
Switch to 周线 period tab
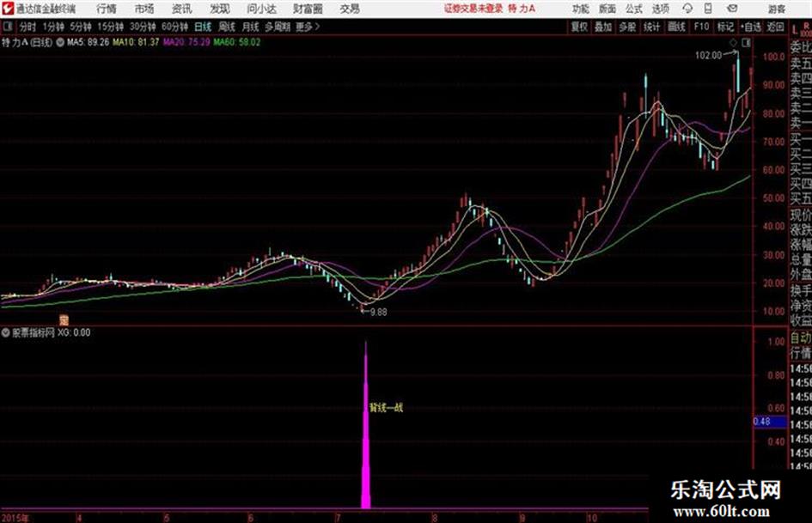click(227, 27)
